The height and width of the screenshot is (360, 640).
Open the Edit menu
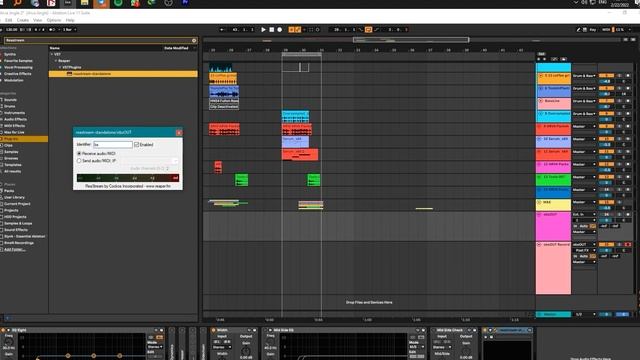coord(9,20)
